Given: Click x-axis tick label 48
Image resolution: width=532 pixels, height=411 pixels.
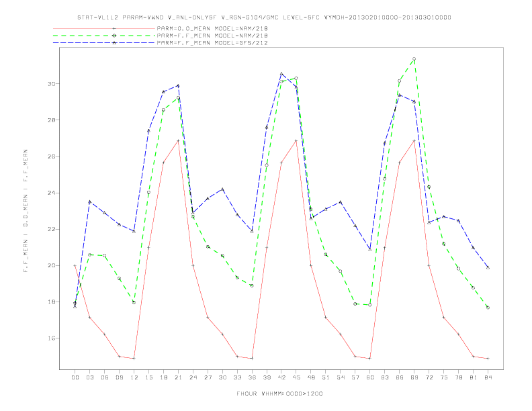Looking at the screenshot, I should click(x=311, y=377).
